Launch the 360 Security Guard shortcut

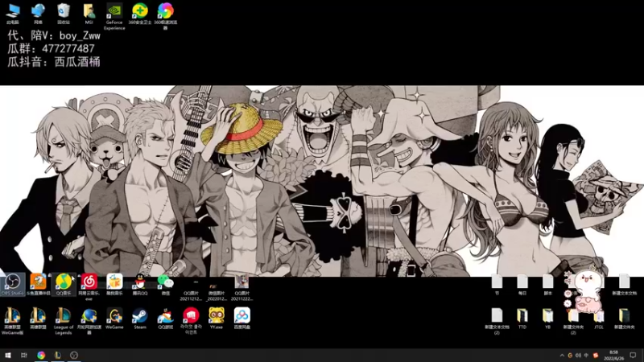click(x=140, y=14)
